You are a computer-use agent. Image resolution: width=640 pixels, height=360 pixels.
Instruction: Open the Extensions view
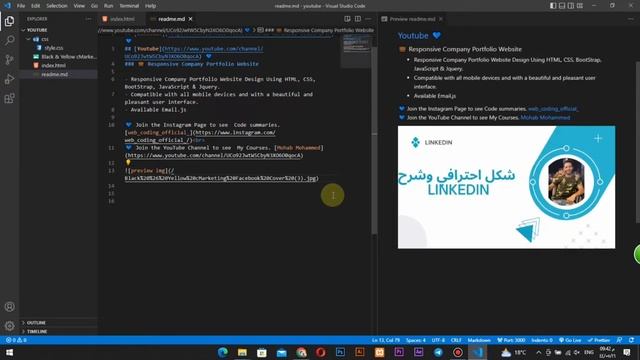[9, 98]
